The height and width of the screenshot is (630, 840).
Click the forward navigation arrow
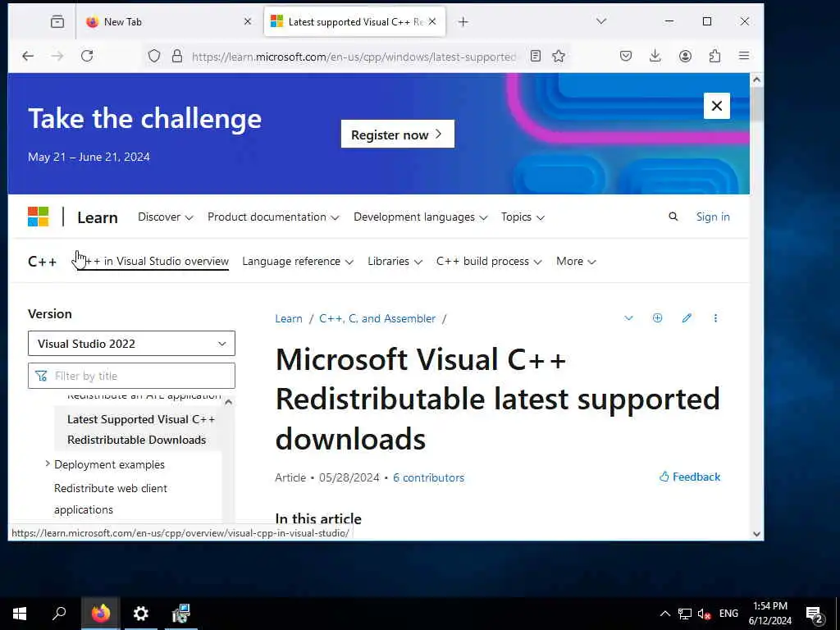pos(57,56)
